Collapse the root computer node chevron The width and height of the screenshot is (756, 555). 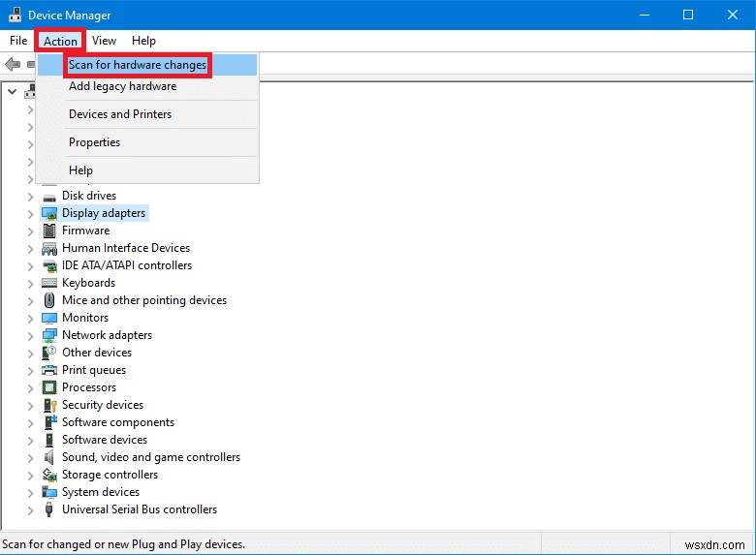[x=12, y=91]
